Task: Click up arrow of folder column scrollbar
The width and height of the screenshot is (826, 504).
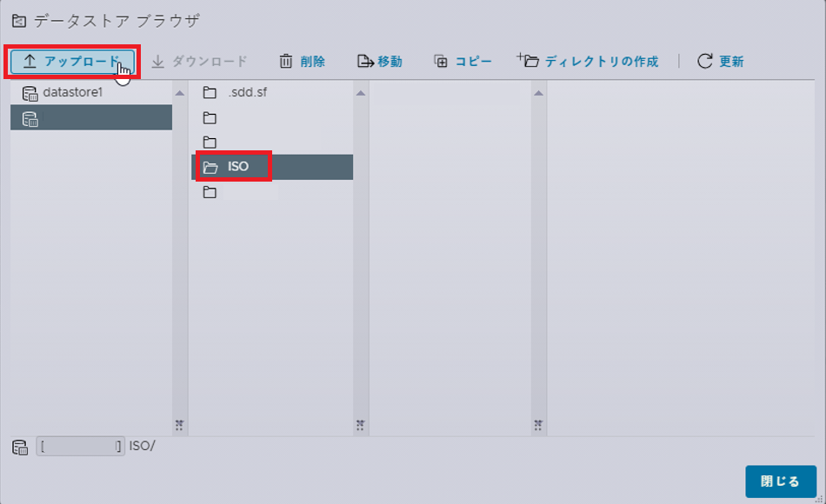Action: coord(360,93)
